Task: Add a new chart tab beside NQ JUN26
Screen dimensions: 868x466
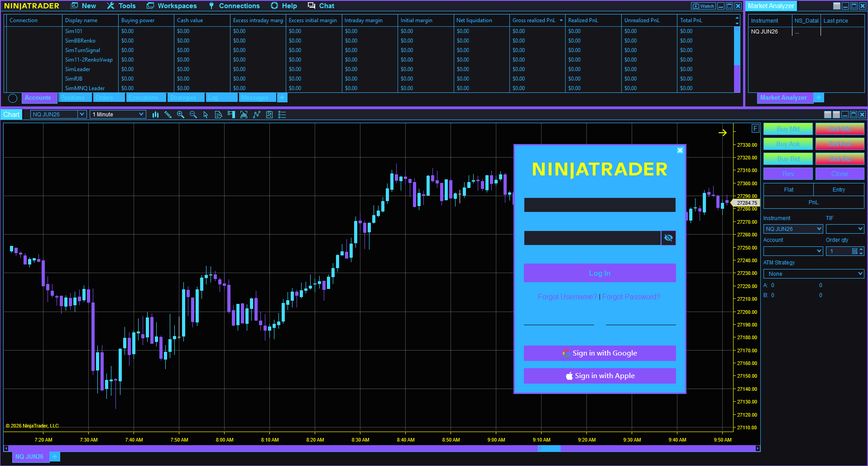Action: point(55,456)
